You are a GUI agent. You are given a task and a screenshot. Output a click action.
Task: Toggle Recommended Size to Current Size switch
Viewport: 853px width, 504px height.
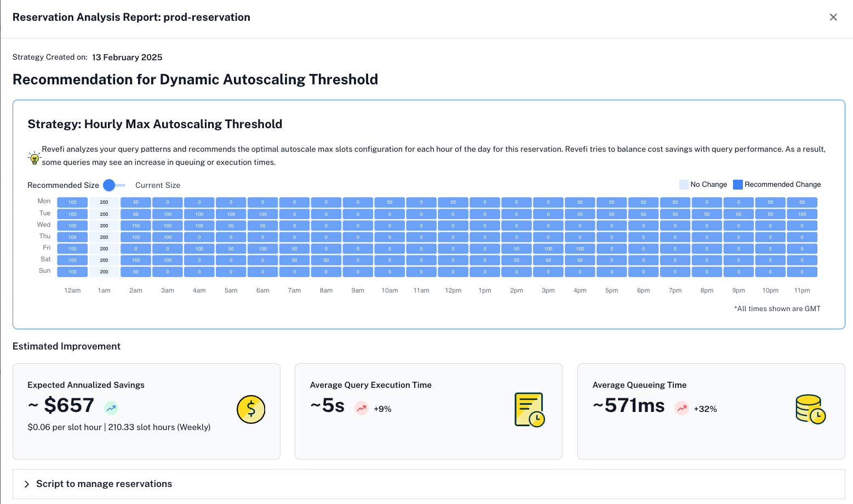coord(115,185)
